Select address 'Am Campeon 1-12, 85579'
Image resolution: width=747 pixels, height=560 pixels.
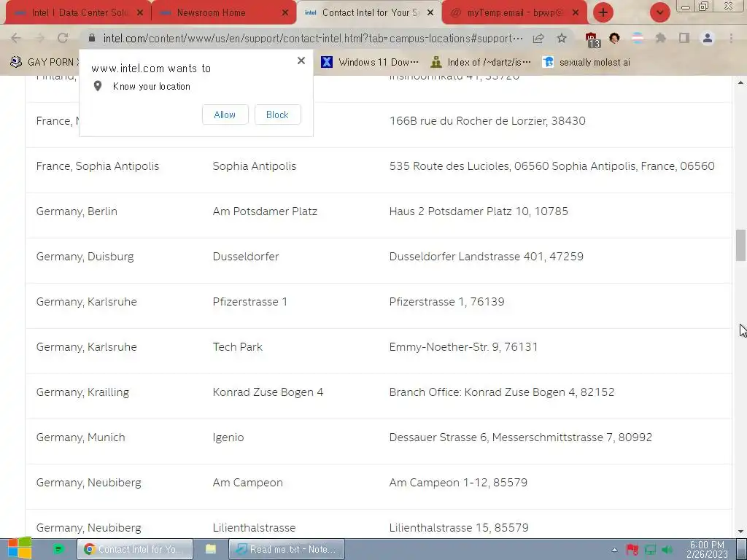coord(458,483)
